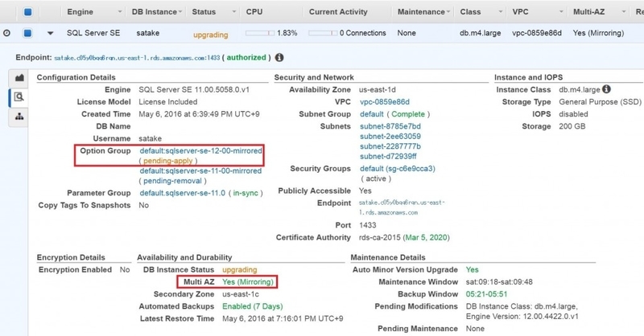Click the pending-apply status text
The image size is (644, 336).
click(x=167, y=161)
